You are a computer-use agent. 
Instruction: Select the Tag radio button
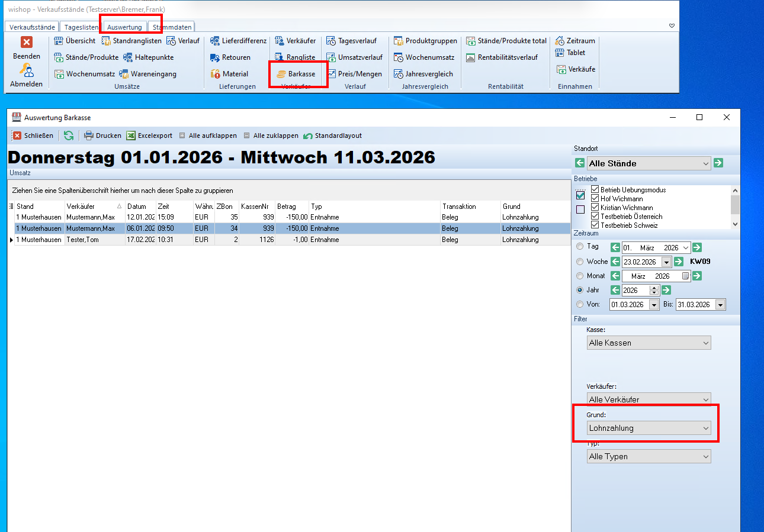point(580,247)
